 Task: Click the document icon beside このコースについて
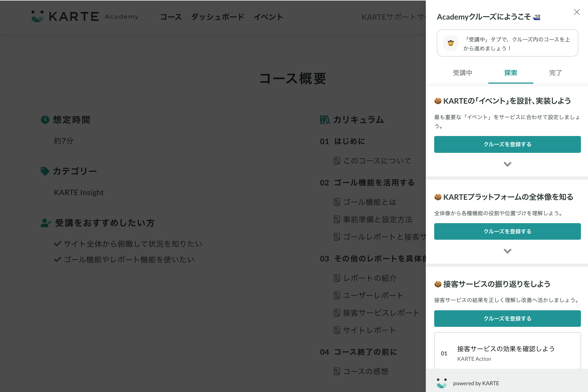[x=337, y=161]
